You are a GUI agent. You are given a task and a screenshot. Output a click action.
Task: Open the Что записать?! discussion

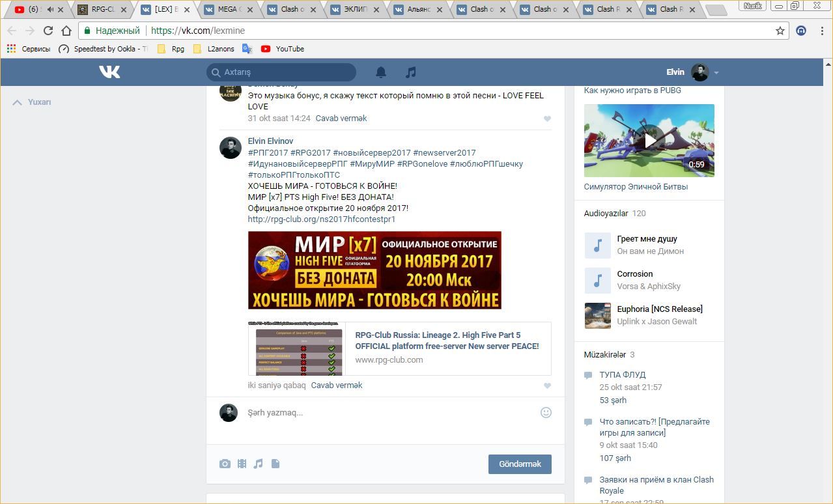[655, 427]
